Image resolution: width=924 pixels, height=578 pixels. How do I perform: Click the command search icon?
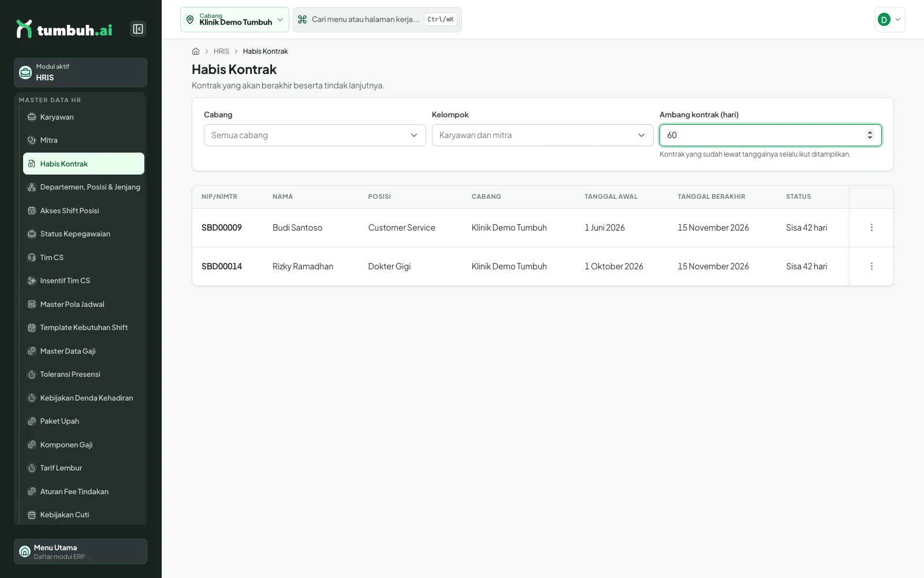coord(302,20)
